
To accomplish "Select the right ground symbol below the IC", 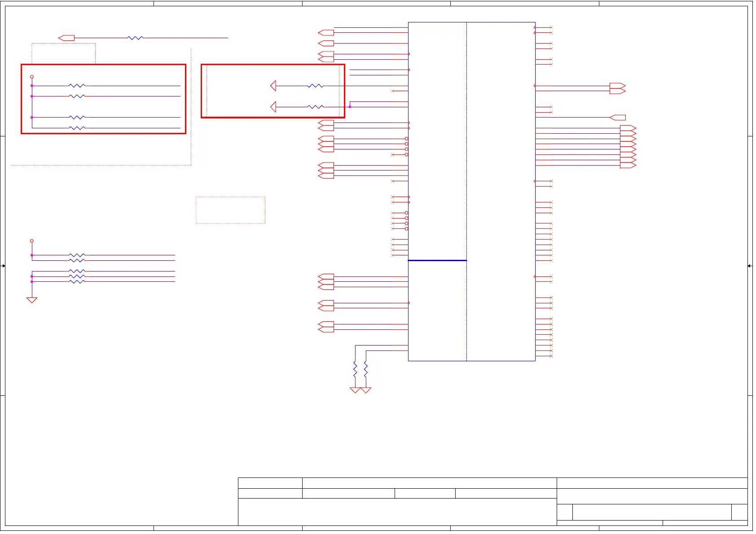I will pos(366,390).
